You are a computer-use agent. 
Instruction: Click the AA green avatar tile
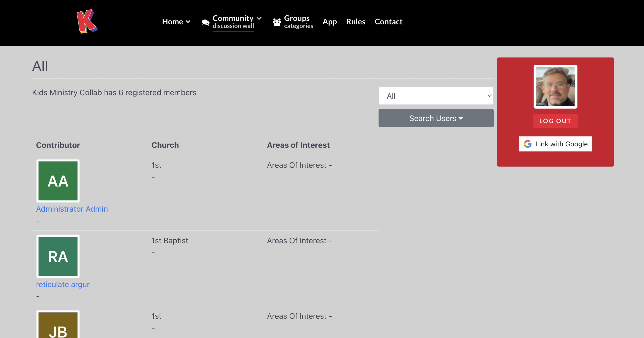coord(58,181)
